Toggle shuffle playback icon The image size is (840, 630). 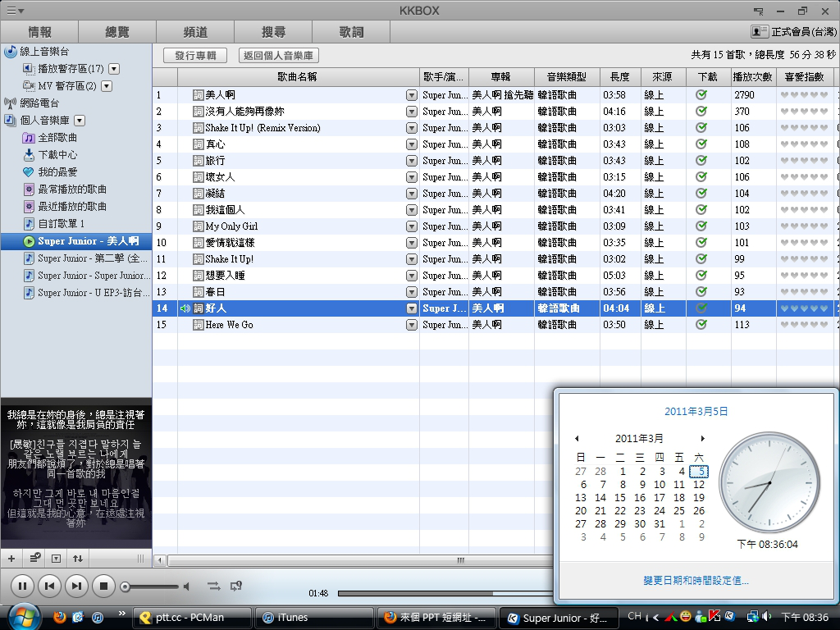[213, 586]
